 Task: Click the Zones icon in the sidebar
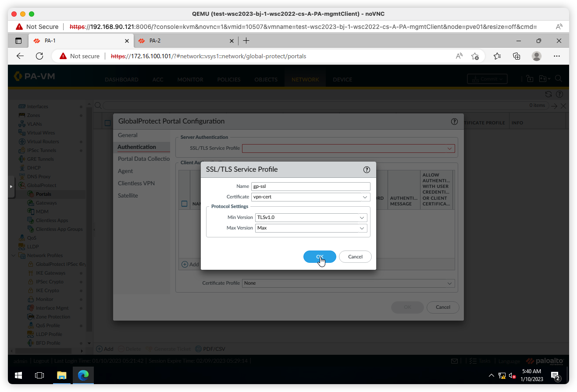pos(22,115)
